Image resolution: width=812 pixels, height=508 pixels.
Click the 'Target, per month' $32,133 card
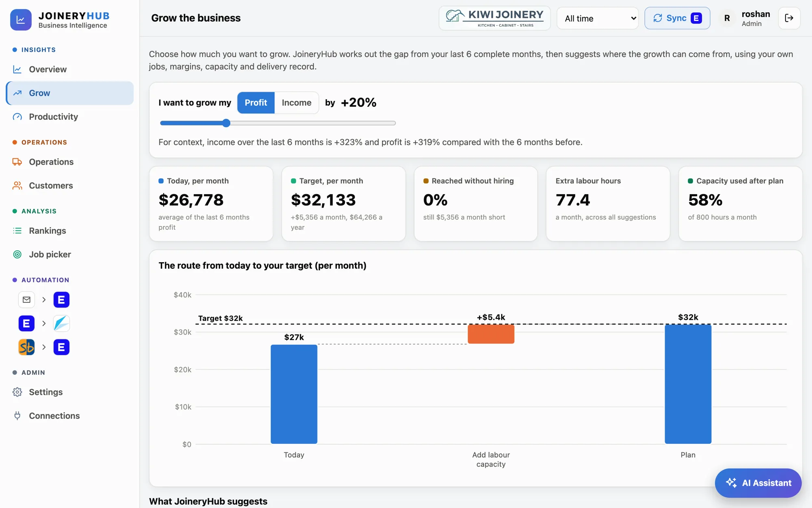343,204
